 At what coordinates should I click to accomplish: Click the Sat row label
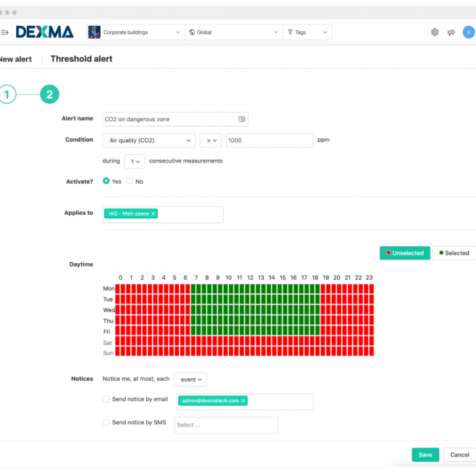pyautogui.click(x=107, y=343)
